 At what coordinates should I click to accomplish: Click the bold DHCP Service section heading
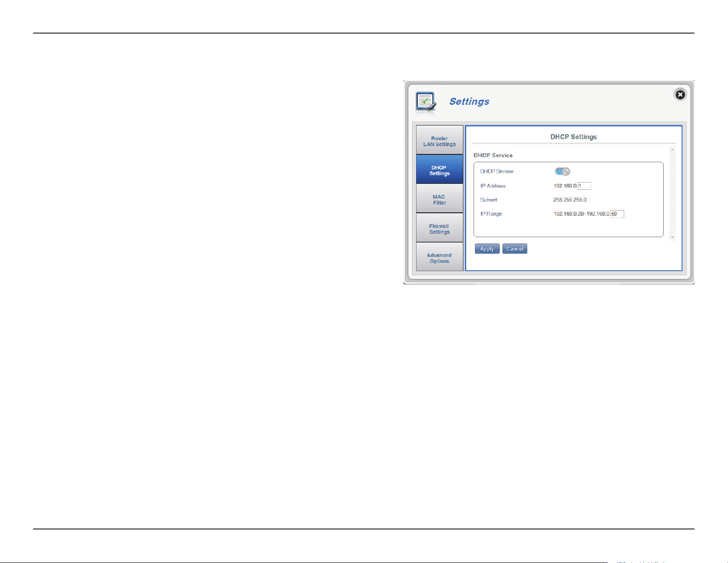point(493,155)
